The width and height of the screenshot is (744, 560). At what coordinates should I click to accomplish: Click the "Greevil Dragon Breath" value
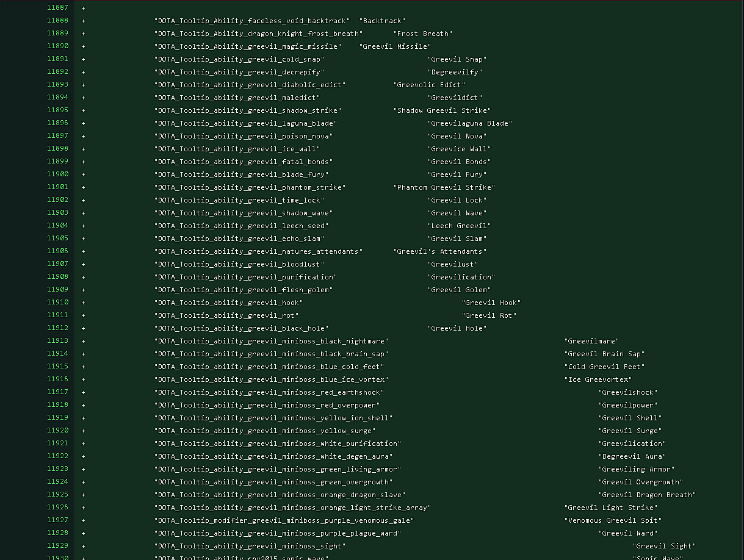click(647, 495)
